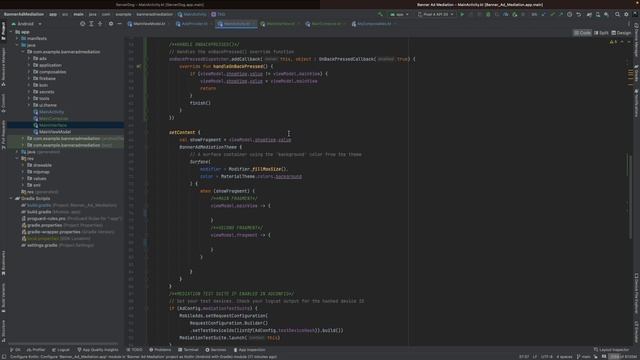Click Expand All in Project panel
The height and width of the screenshot is (360, 640).
pos(91,24)
